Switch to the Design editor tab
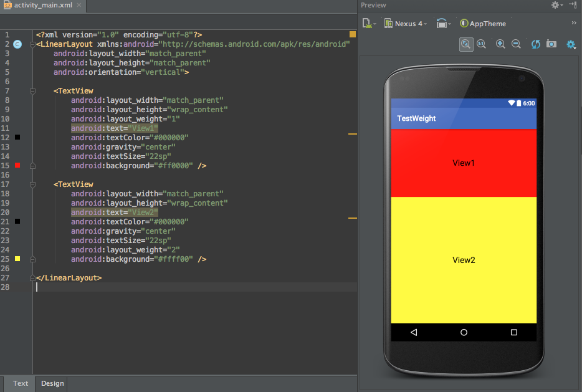The width and height of the screenshot is (582, 392). click(52, 383)
